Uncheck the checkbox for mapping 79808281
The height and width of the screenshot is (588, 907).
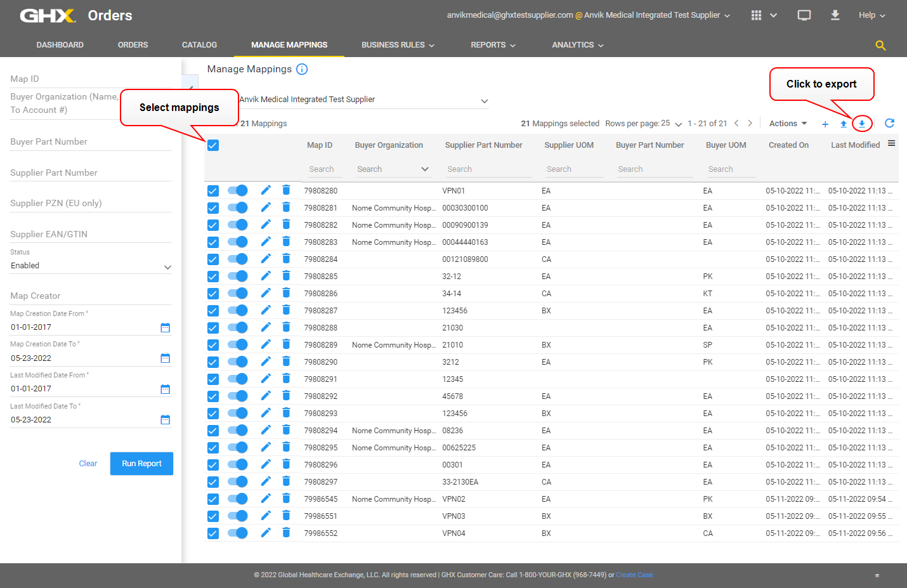[x=213, y=208]
